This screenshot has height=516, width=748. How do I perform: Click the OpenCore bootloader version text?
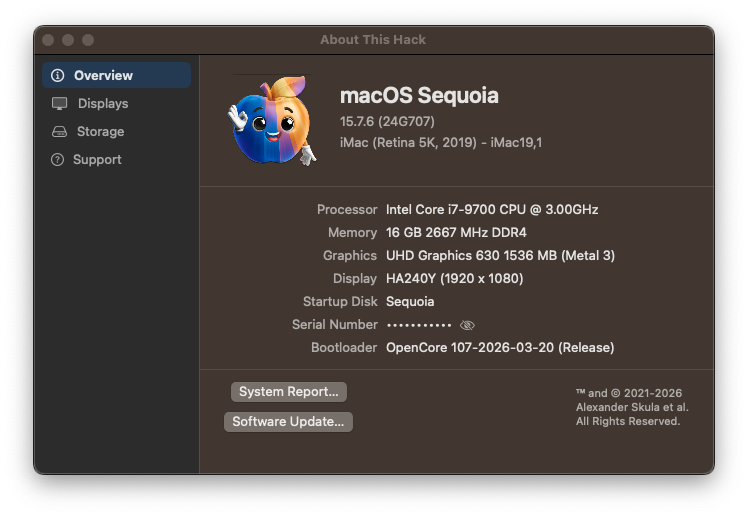(x=500, y=348)
